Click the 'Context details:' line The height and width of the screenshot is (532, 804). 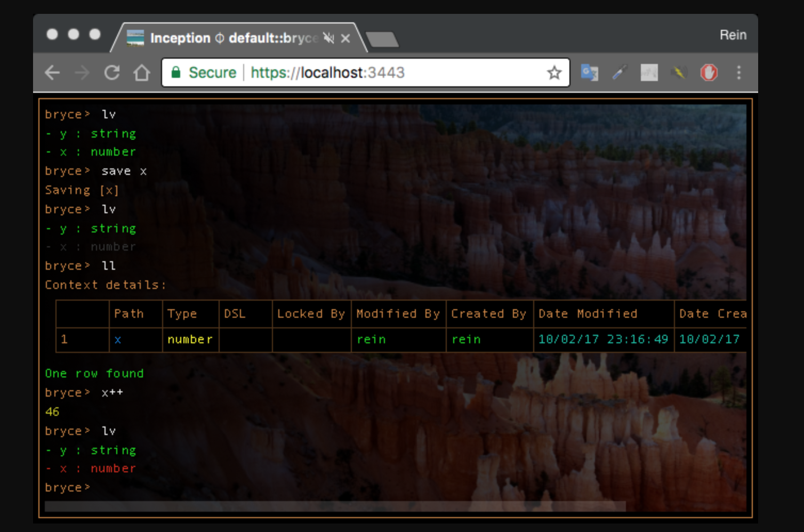click(105, 285)
